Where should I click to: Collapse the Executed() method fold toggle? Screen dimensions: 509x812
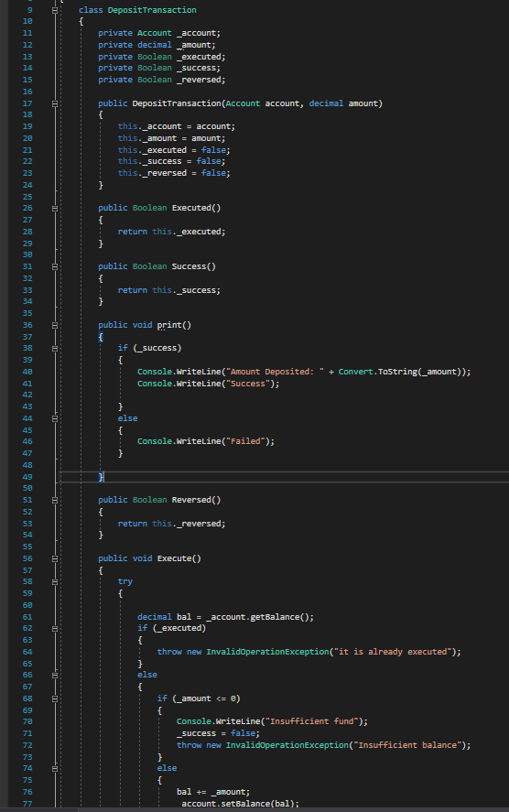click(55, 208)
